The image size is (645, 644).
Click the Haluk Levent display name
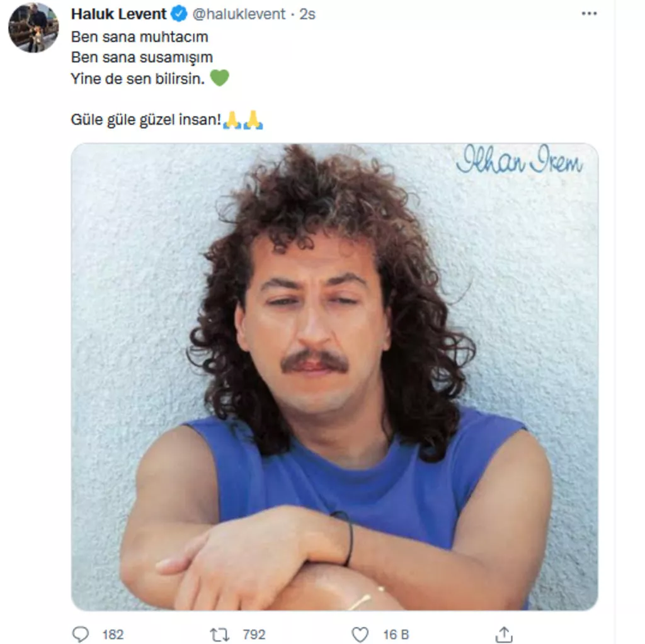click(118, 13)
